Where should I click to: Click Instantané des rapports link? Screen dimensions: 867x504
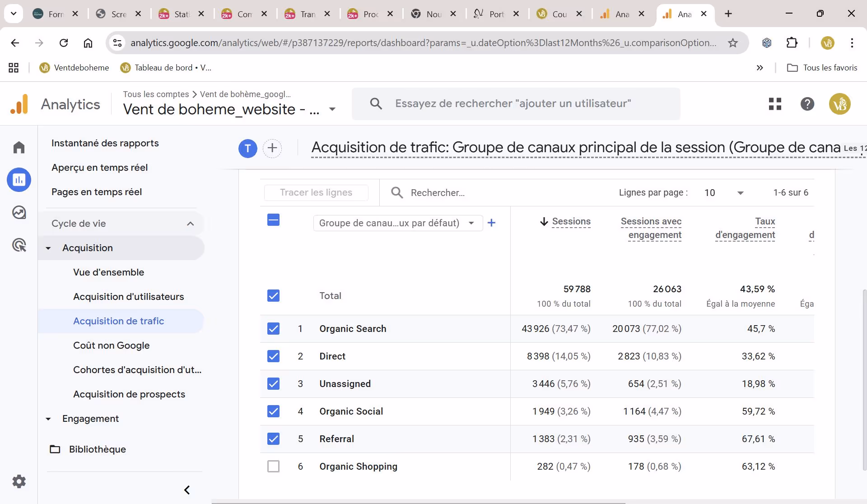(105, 143)
